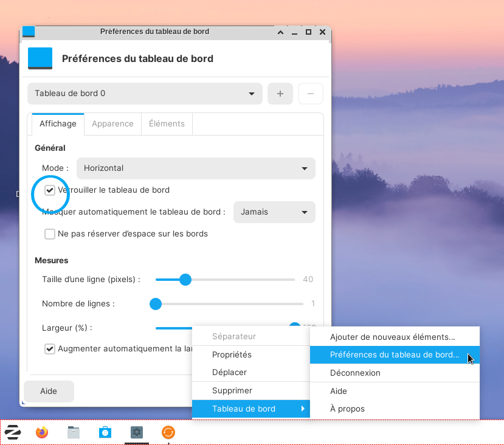The width and height of the screenshot is (504, 445).
Task: Open the Software store icon
Action: coord(105,432)
